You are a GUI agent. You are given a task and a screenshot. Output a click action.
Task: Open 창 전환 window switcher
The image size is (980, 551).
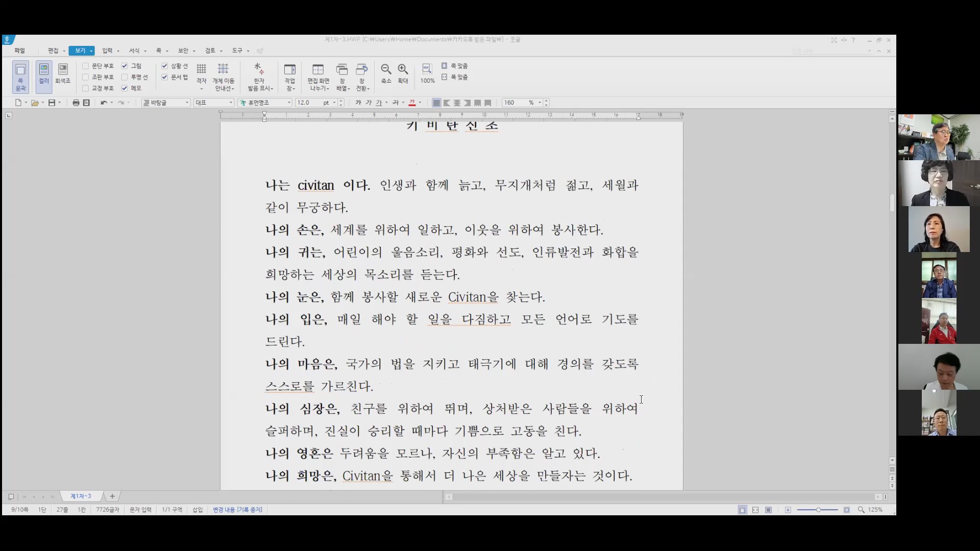362,77
